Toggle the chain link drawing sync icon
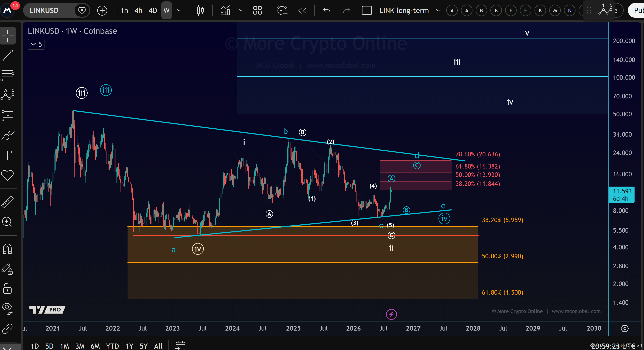The image size is (644, 350). [8, 329]
